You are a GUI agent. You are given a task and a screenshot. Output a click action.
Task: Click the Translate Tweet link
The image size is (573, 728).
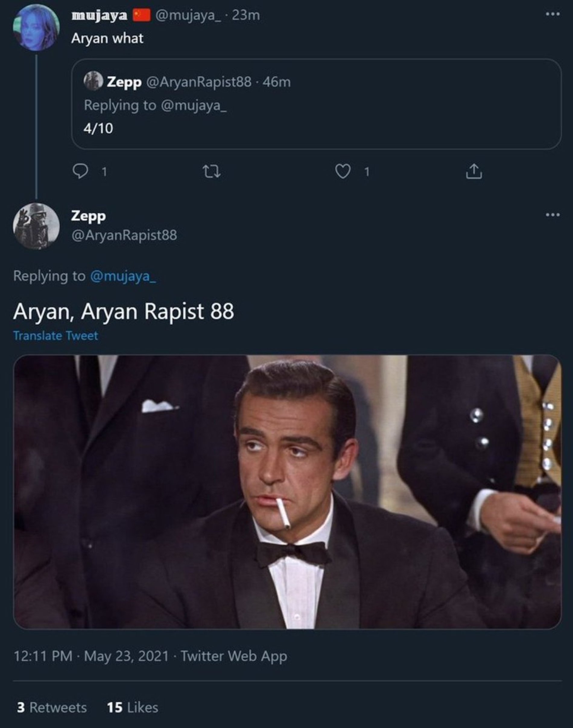pyautogui.click(x=56, y=335)
